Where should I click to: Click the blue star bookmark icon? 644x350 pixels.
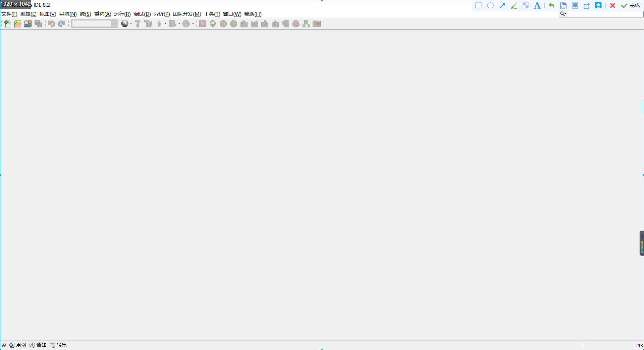point(598,5)
